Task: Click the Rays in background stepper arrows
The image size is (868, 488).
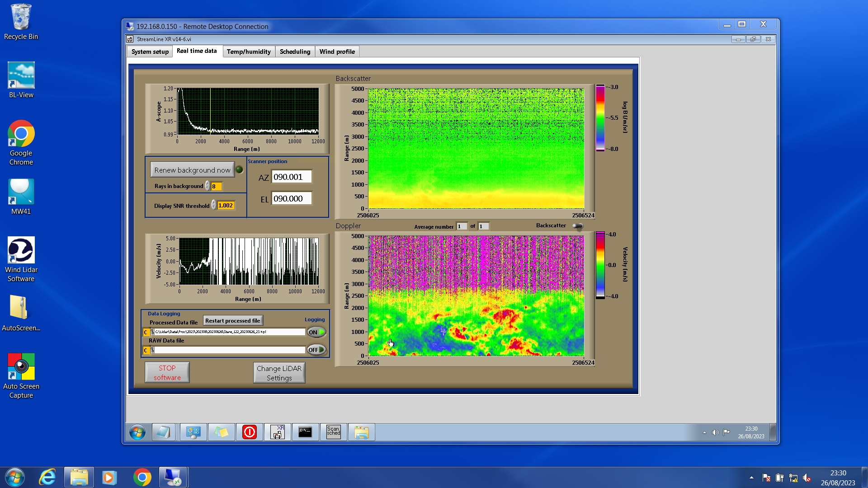Action: (207, 186)
